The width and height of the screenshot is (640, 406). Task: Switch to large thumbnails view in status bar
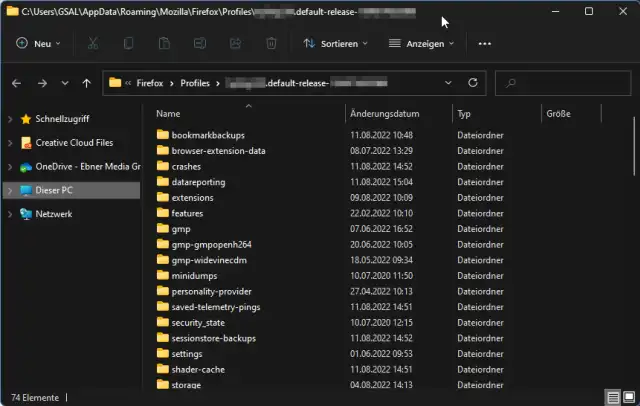click(x=627, y=396)
